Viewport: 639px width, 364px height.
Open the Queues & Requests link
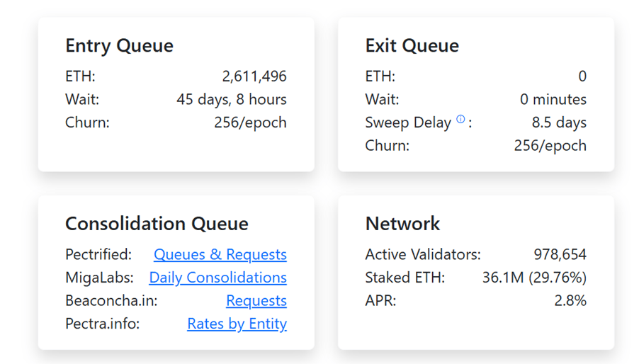pyautogui.click(x=220, y=255)
